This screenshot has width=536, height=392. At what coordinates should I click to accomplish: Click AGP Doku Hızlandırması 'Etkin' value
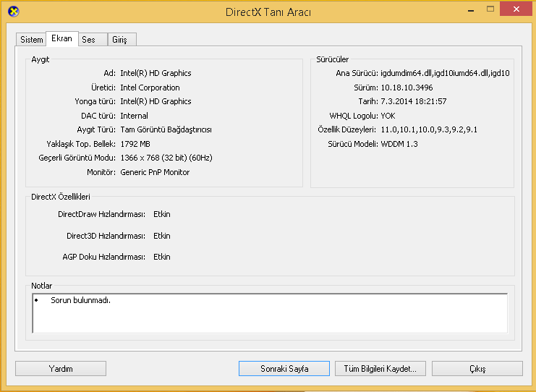click(162, 257)
